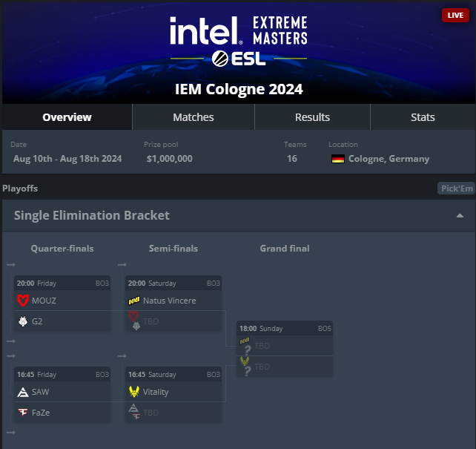
Task: Open the 16:45 Saturday match header
Action: [x=173, y=374]
